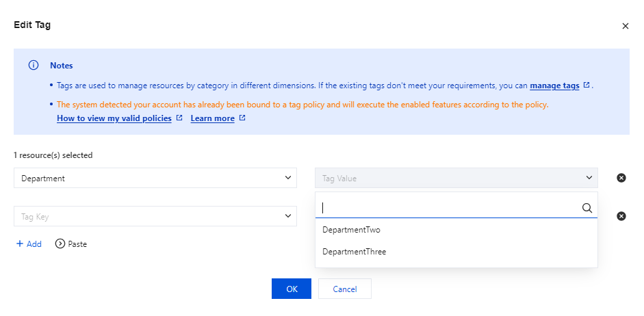Click external-link icon next to Learn more
This screenshot has width=644, height=316.
click(x=242, y=118)
